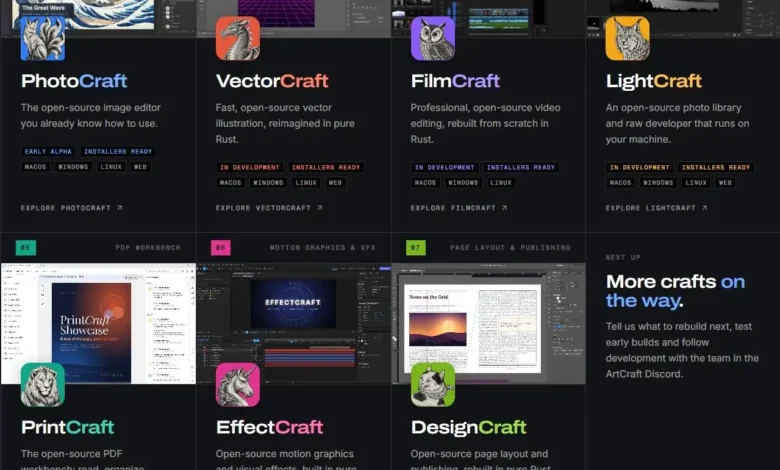
Task: Click the LightCraft lynx app icon
Action: pyautogui.click(x=627, y=38)
